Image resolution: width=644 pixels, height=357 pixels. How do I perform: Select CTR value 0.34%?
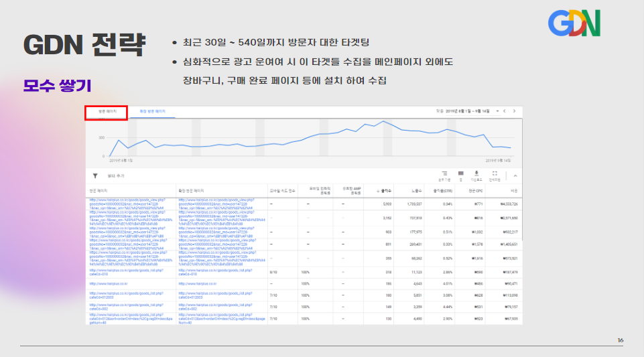pos(448,204)
